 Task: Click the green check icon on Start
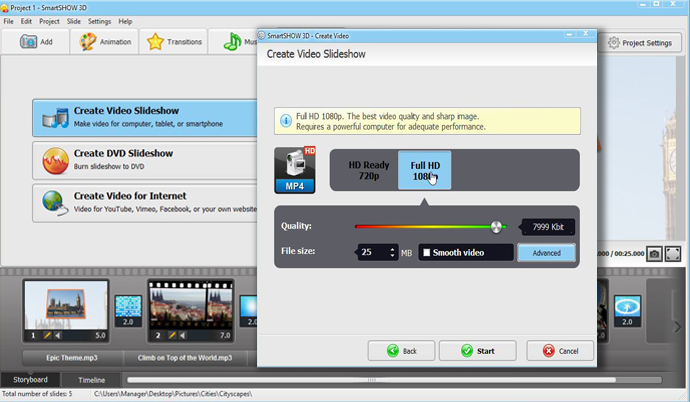(467, 351)
